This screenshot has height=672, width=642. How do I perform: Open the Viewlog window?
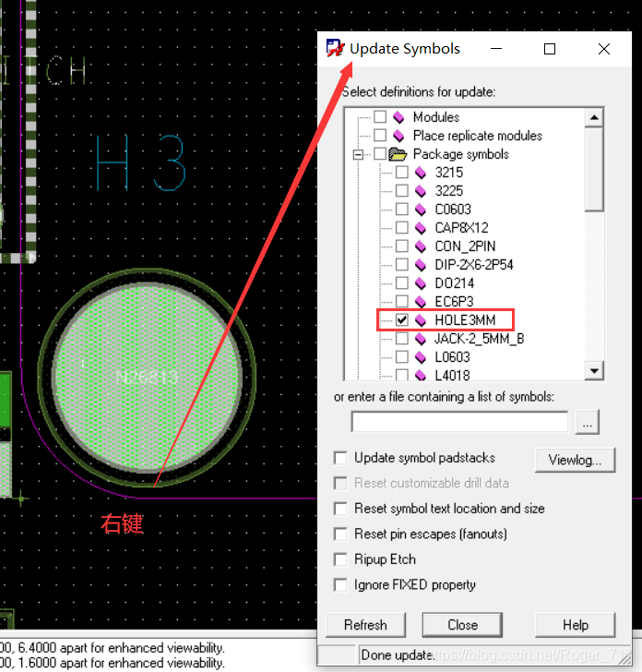pos(575,459)
